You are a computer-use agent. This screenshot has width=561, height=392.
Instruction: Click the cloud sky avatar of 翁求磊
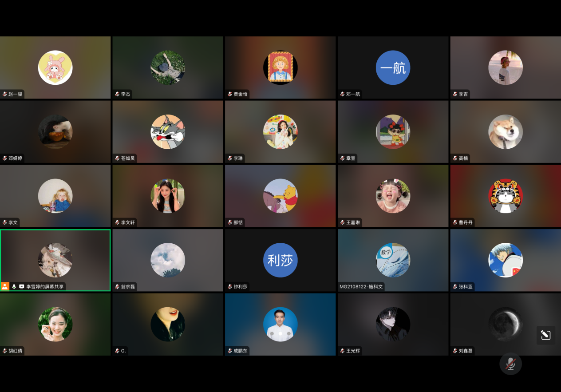pos(168,260)
